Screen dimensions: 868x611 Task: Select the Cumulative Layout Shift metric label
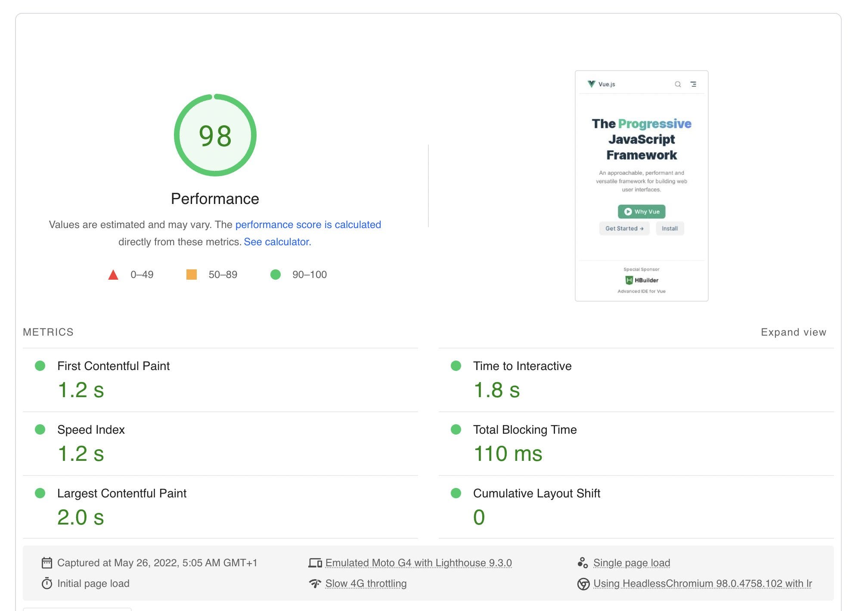536,493
